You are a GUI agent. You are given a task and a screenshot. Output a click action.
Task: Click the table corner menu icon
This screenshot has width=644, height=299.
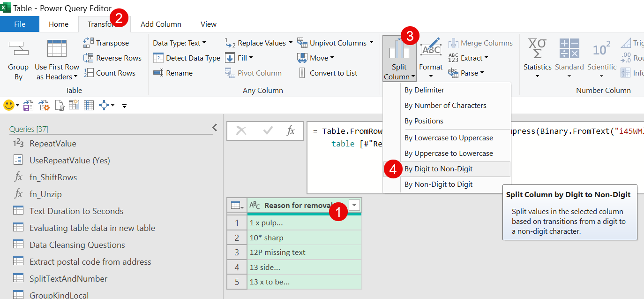pyautogui.click(x=237, y=205)
